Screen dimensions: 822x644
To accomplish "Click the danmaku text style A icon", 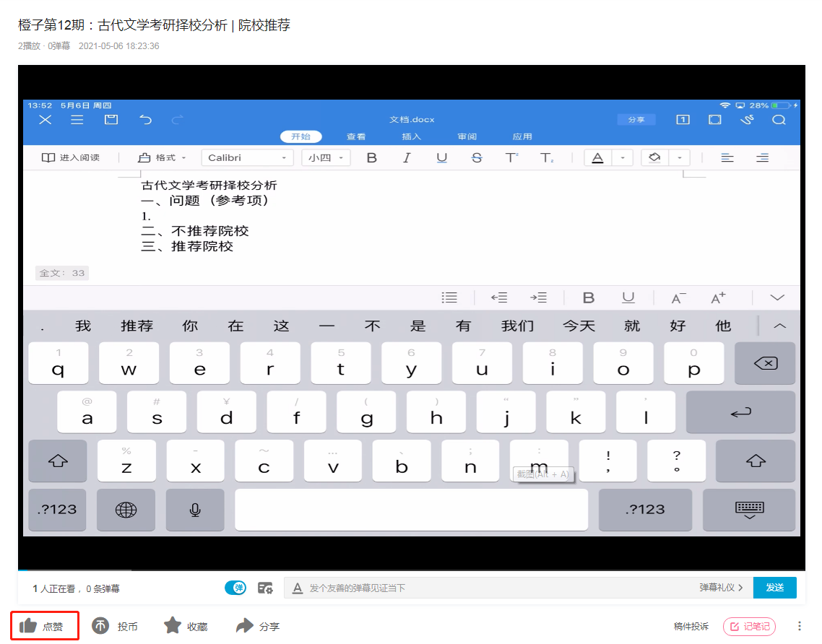I will click(298, 588).
